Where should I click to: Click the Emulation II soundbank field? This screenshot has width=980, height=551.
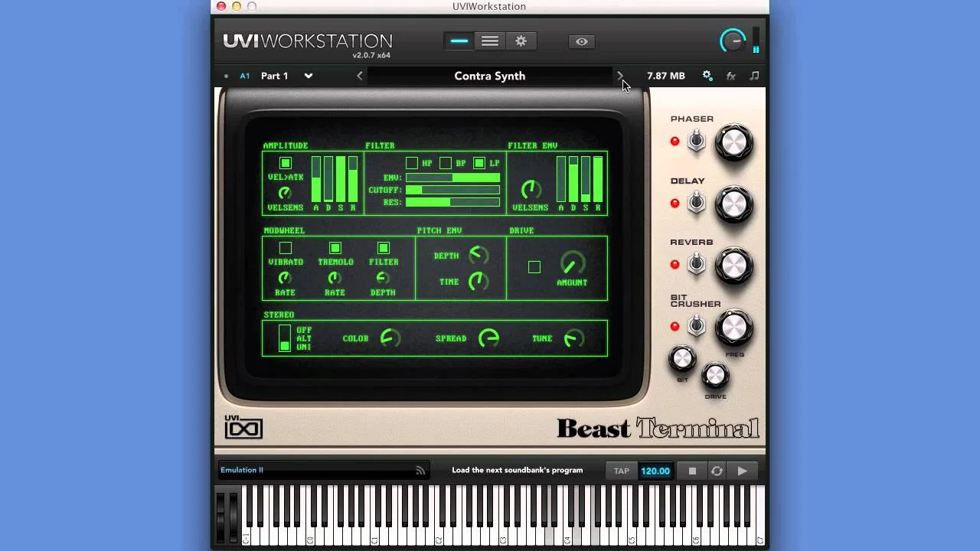323,471
